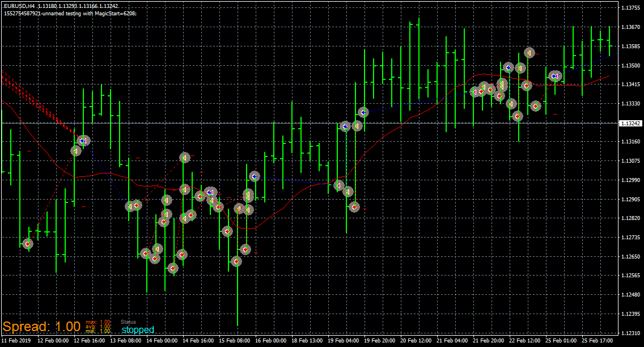
Task: Click the 1.13075 price scale label
Action: click(630, 161)
